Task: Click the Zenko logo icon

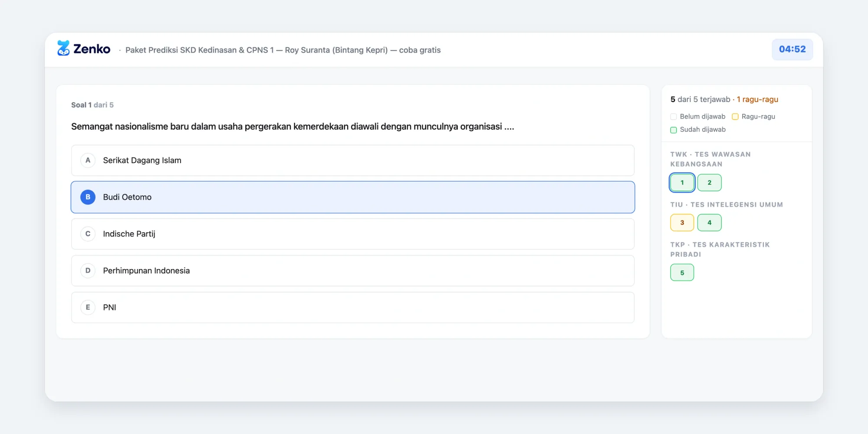Action: point(63,48)
